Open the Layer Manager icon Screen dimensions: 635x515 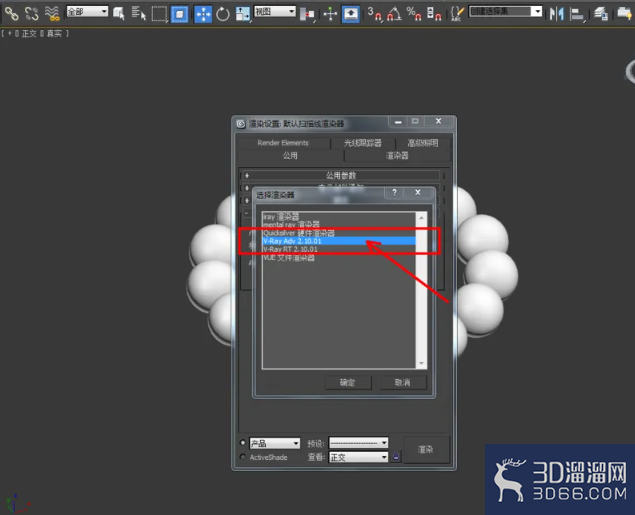(x=601, y=14)
